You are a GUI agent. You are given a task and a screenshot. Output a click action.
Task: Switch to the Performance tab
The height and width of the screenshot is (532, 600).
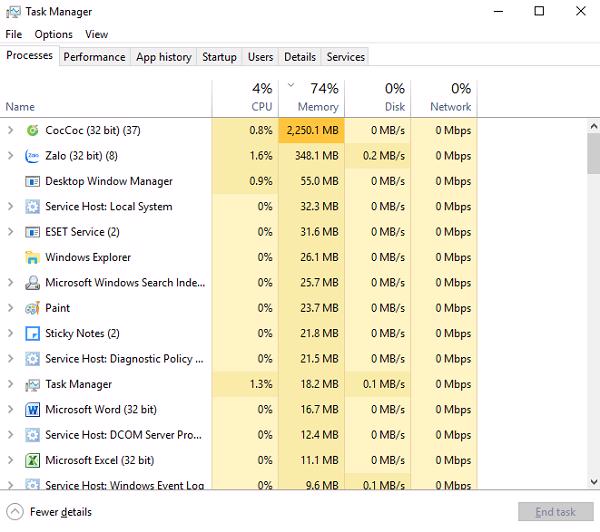95,57
